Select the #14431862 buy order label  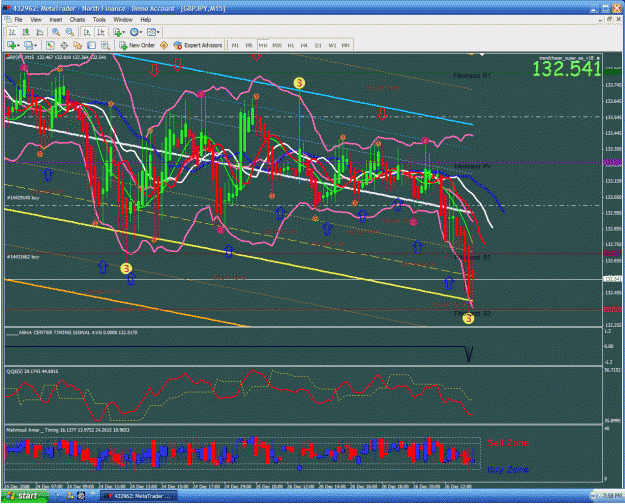(23, 257)
